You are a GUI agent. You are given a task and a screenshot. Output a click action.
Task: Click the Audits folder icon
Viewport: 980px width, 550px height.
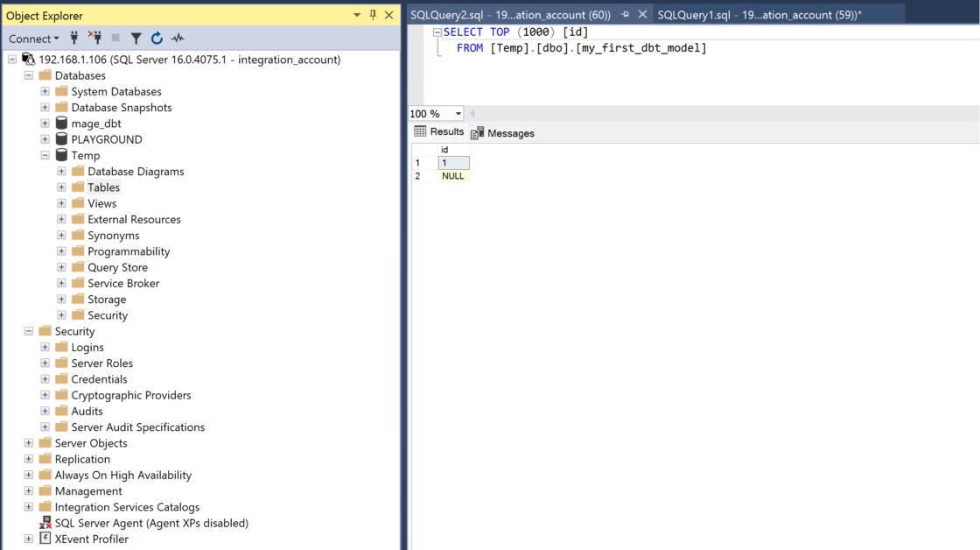click(x=61, y=411)
